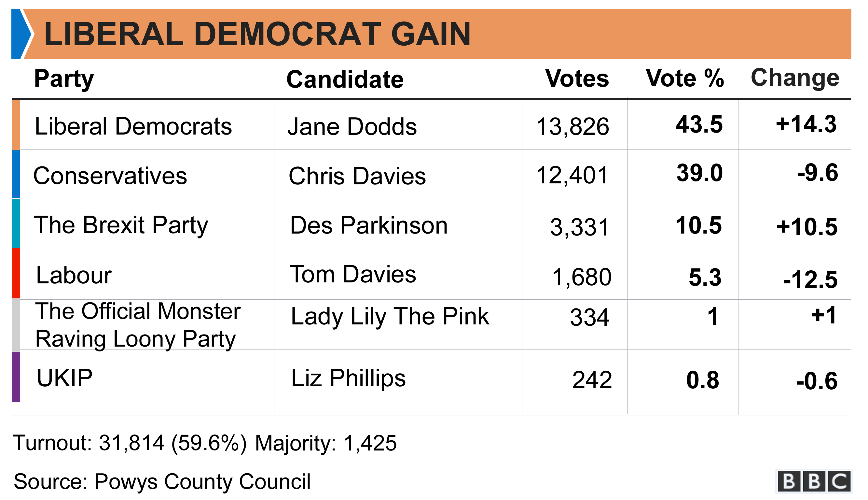Click the Vote % column header
Viewport: 868px width, 500px height.
(x=685, y=78)
